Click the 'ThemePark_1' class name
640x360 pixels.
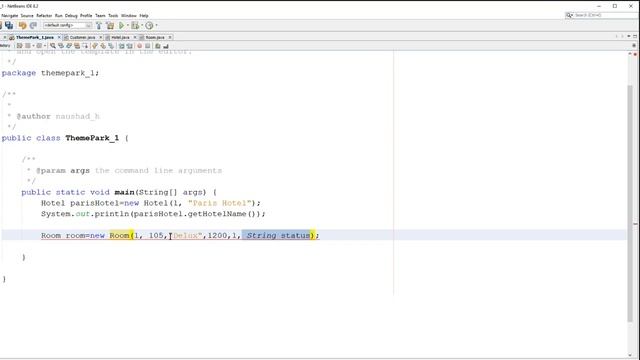click(x=92, y=138)
